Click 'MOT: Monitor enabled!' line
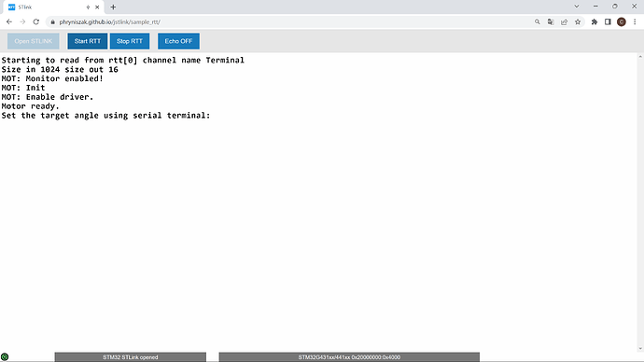The height and width of the screenshot is (362, 644). coord(52,78)
